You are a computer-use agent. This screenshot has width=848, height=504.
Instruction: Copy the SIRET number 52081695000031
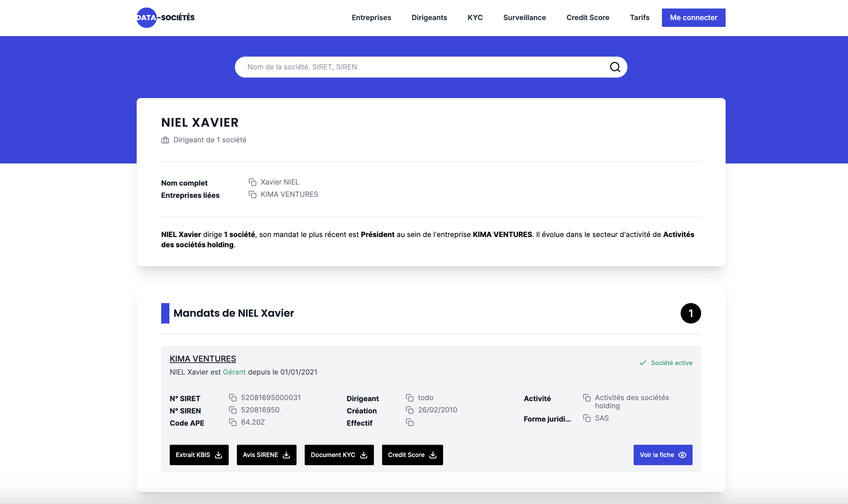(x=233, y=398)
